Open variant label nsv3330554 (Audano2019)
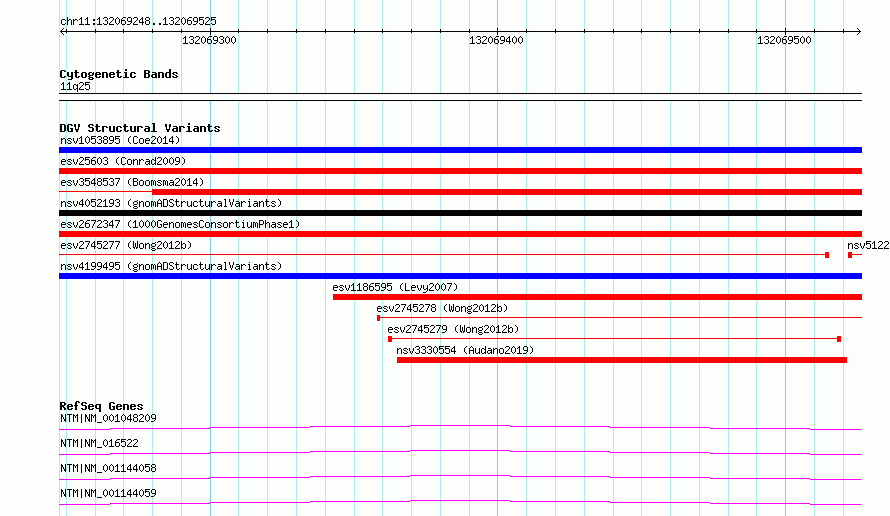This screenshot has width=890, height=516. point(465,350)
